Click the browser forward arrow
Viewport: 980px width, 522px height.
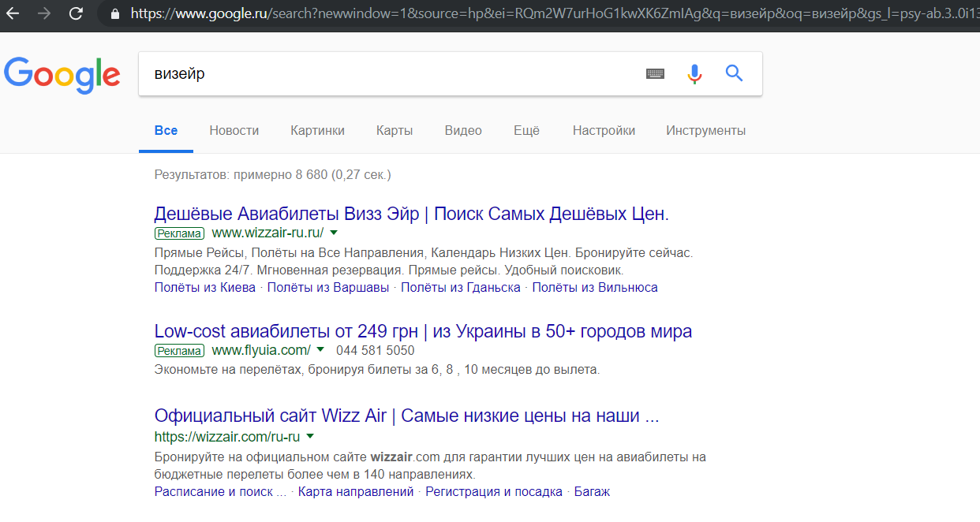click(x=44, y=13)
